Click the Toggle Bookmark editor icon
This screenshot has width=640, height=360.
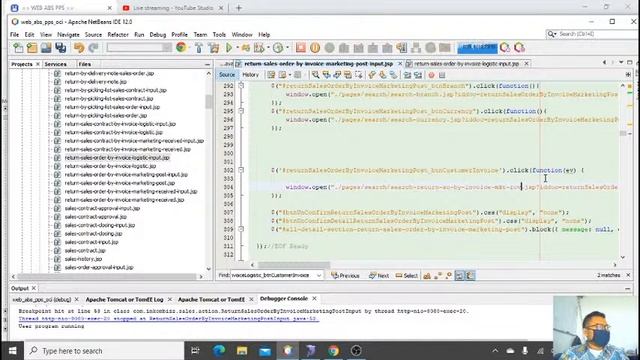click(x=393, y=75)
